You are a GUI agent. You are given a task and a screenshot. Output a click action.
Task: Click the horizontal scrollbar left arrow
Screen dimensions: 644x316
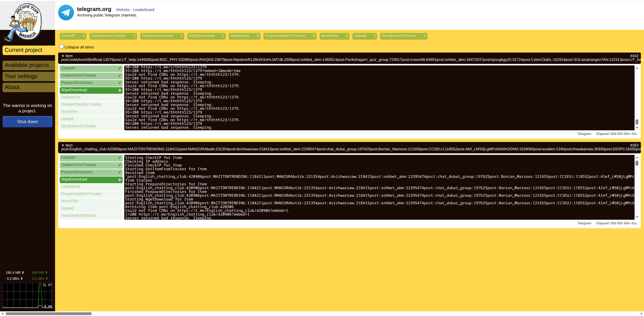point(2,314)
